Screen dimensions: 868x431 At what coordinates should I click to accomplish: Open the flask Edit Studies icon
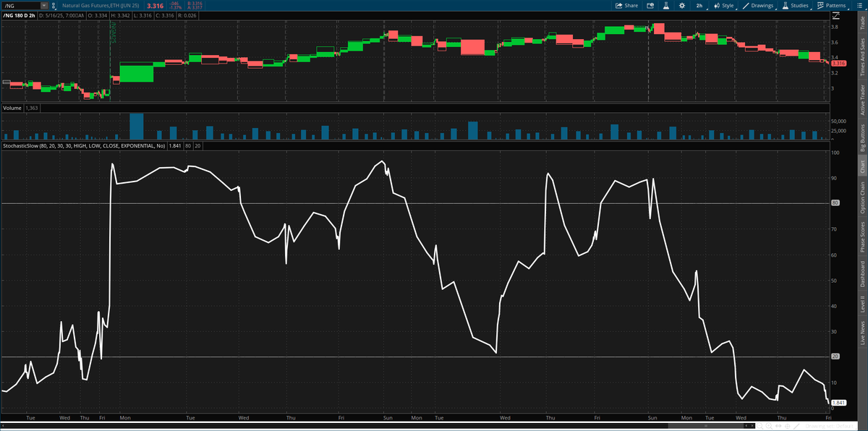(666, 5)
